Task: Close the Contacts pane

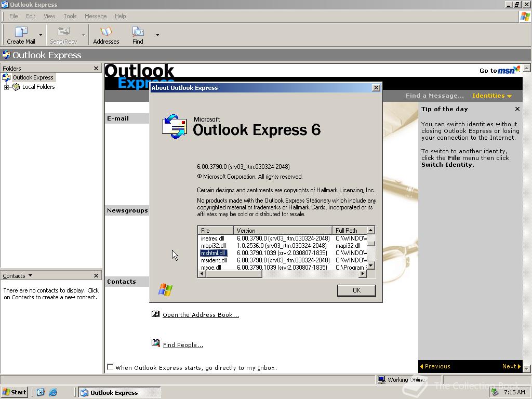Action: [96, 275]
